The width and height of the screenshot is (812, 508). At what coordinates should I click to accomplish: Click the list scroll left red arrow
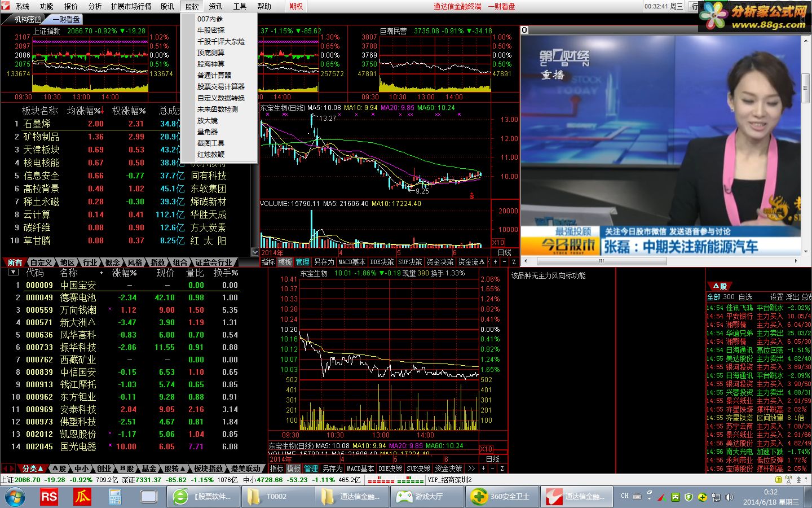[5, 468]
